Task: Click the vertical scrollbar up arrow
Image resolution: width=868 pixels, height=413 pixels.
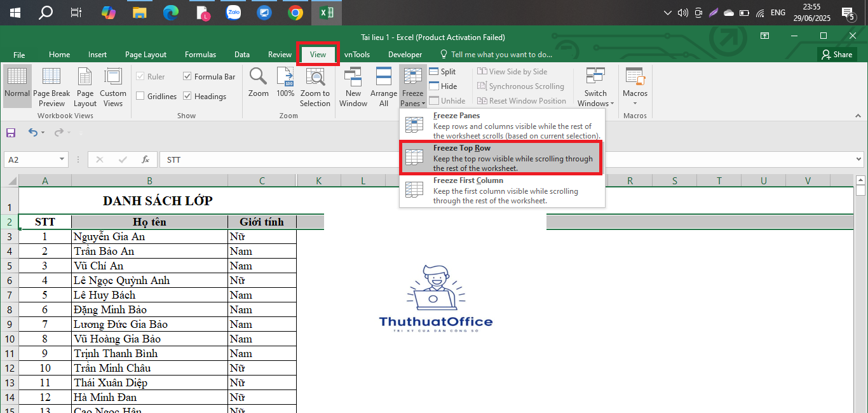Action: click(860, 180)
